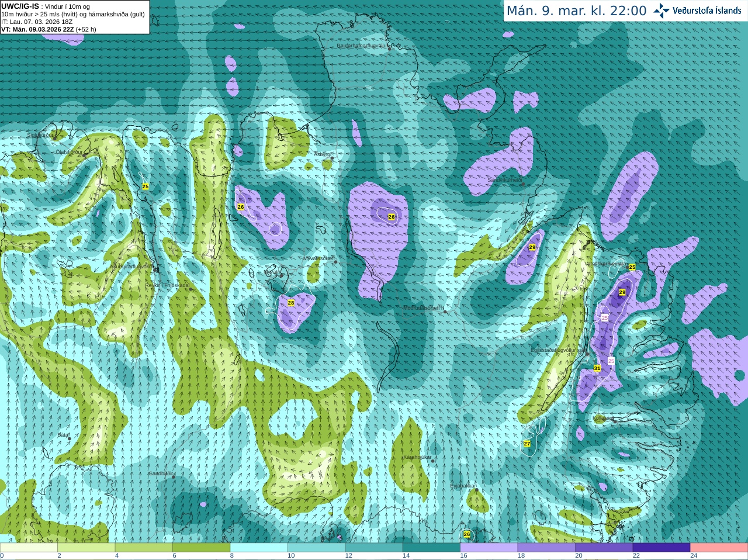Select the Akureyrarflugvöllur station label
Image resolution: width=748 pixels, height=560 pixels.
click(x=131, y=266)
